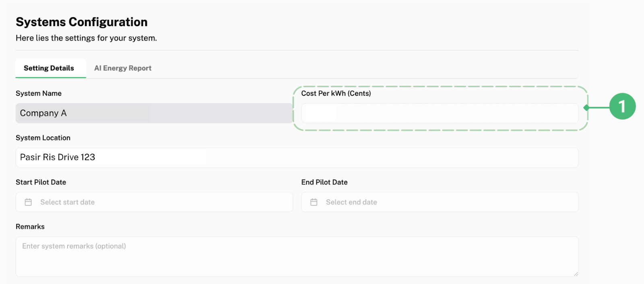Click the System Name label
The image size is (644, 284).
[x=39, y=93]
